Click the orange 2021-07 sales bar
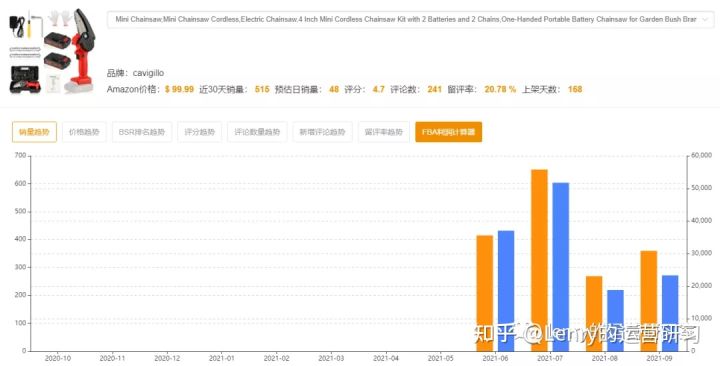Viewport: 720px width, 366px height. [x=540, y=260]
